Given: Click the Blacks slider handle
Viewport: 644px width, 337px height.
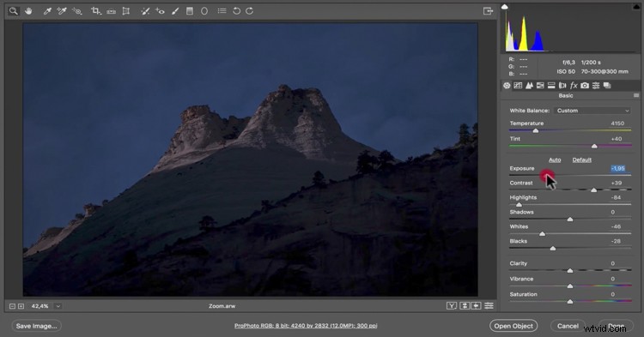Looking at the screenshot, I should tap(553, 249).
